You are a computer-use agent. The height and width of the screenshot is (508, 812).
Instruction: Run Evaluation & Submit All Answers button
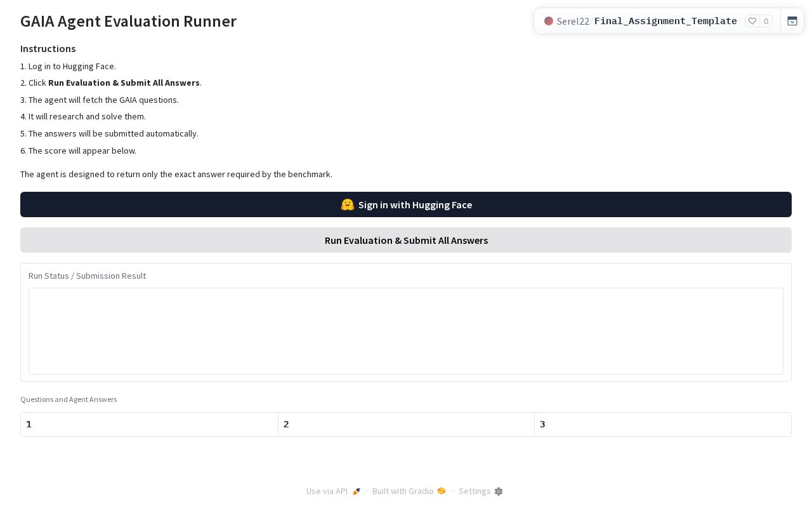[406, 240]
